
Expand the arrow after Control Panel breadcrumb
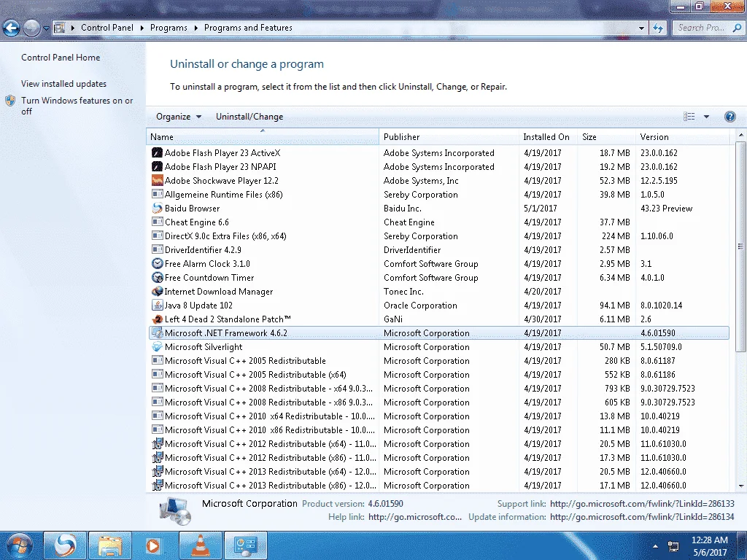point(142,28)
